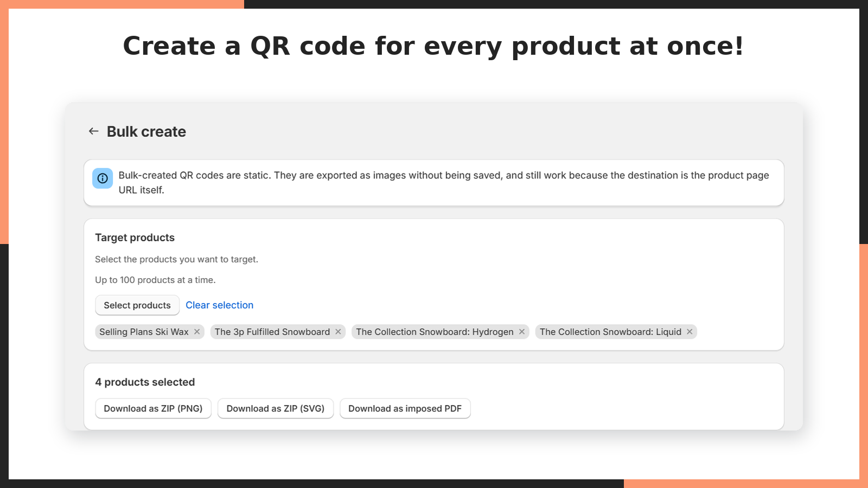Select The Collection Snowboard: Hydrogen tag label

(435, 332)
